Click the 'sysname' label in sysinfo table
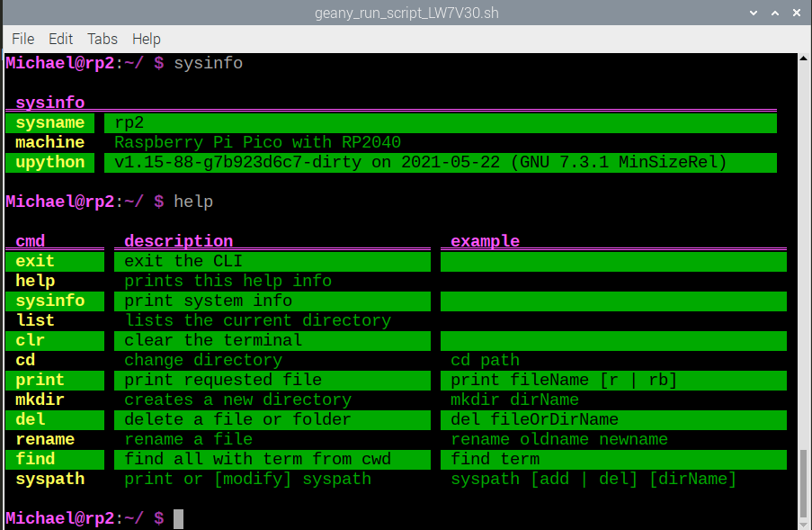 49,122
